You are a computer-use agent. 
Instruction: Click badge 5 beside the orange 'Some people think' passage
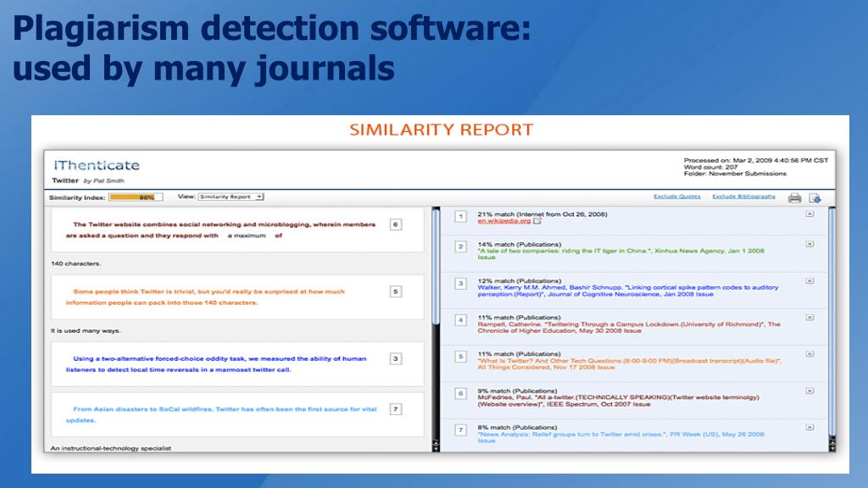(395, 291)
